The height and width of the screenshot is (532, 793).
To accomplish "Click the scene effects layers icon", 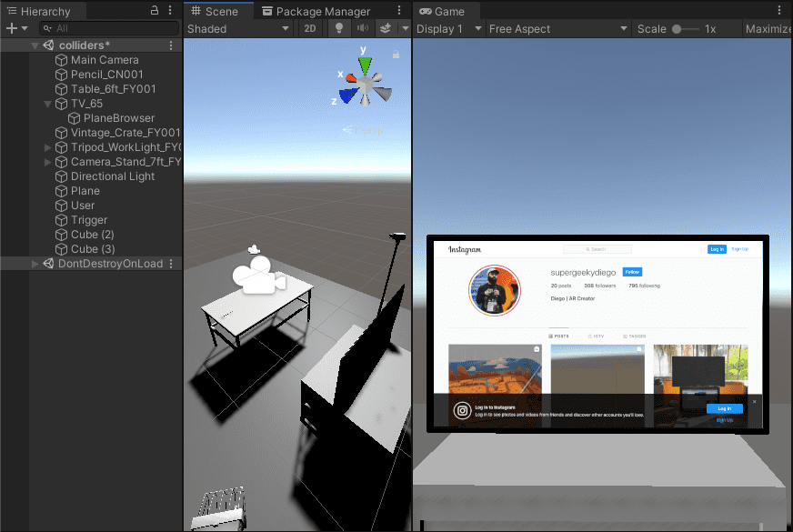I will [x=385, y=28].
